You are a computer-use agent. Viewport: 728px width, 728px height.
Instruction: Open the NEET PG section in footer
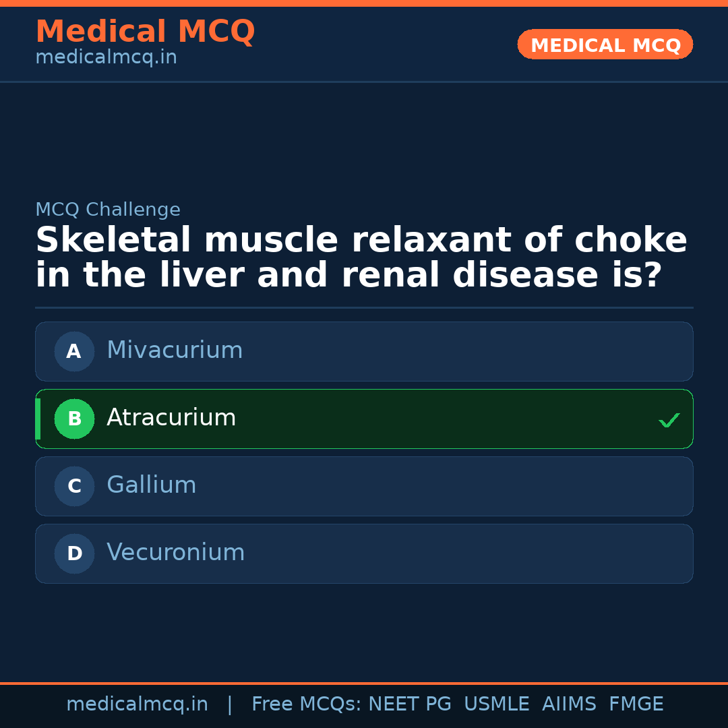409,704
